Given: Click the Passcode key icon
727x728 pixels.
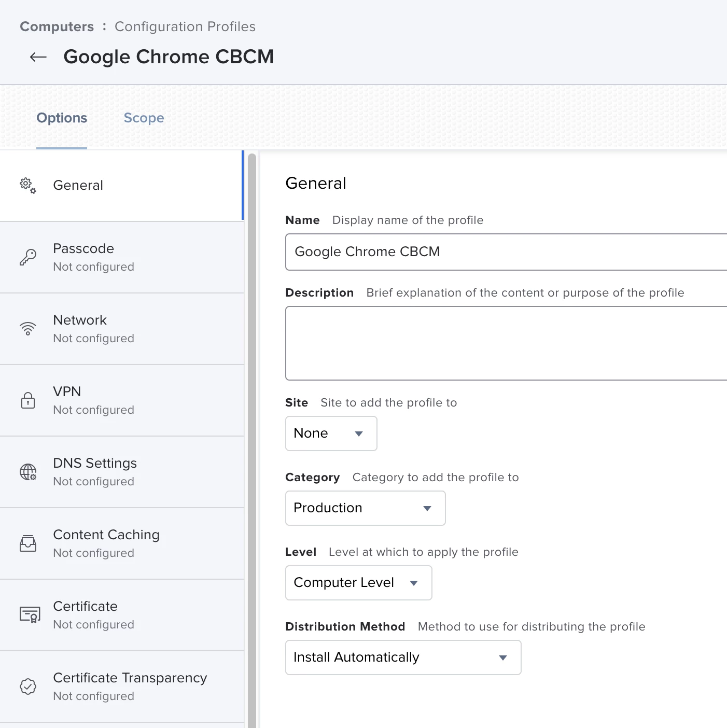Looking at the screenshot, I should [x=28, y=257].
